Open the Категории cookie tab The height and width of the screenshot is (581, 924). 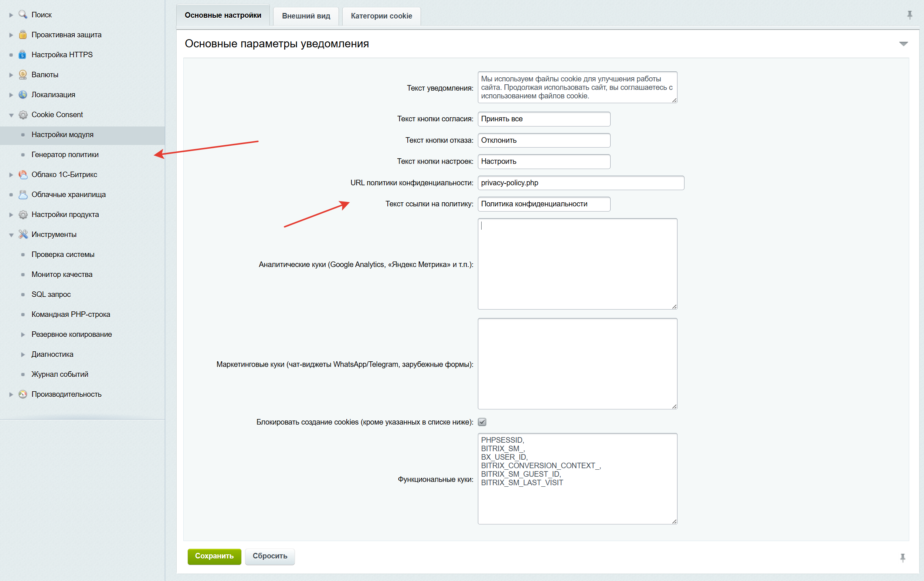click(x=381, y=16)
